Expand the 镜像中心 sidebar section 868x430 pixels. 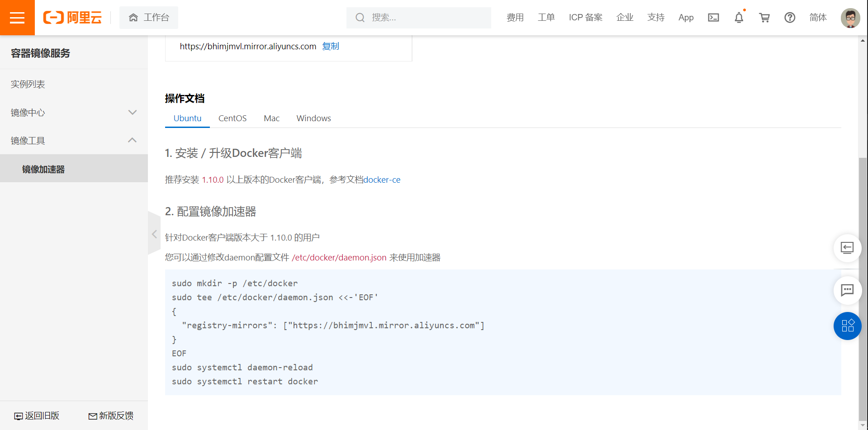74,113
